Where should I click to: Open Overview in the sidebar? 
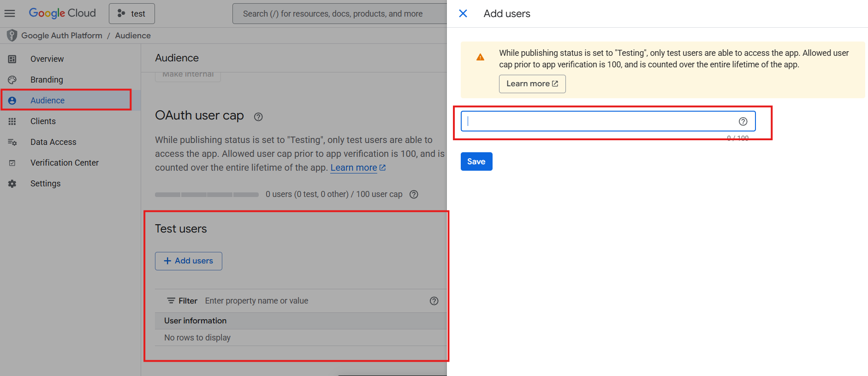click(x=47, y=59)
